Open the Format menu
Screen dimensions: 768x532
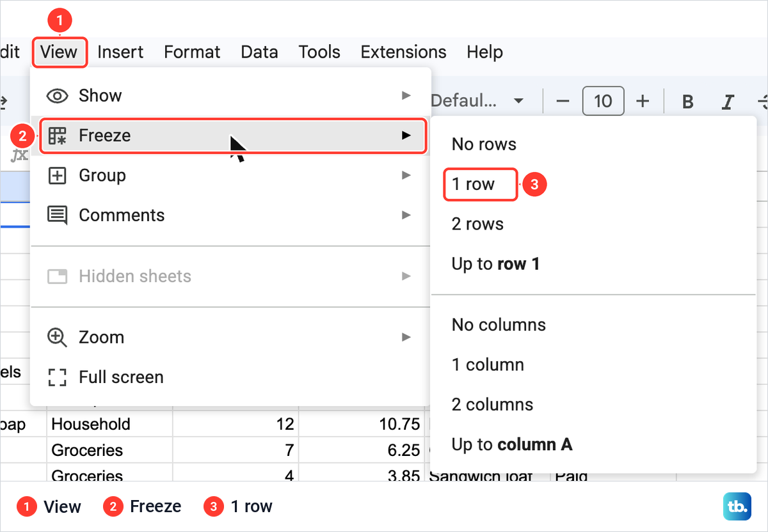click(x=192, y=52)
